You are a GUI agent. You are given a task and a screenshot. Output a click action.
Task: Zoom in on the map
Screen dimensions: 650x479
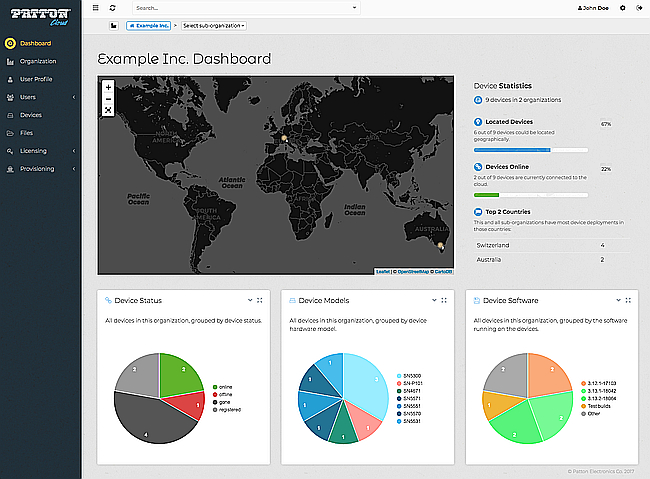pos(108,87)
